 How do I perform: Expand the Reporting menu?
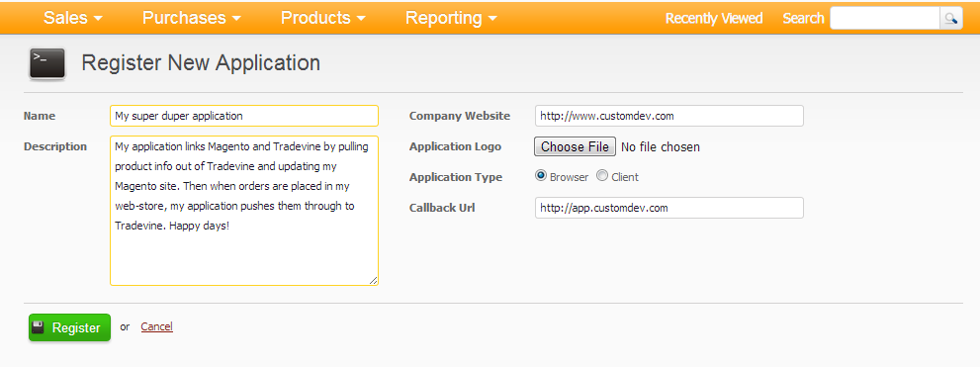point(451,18)
